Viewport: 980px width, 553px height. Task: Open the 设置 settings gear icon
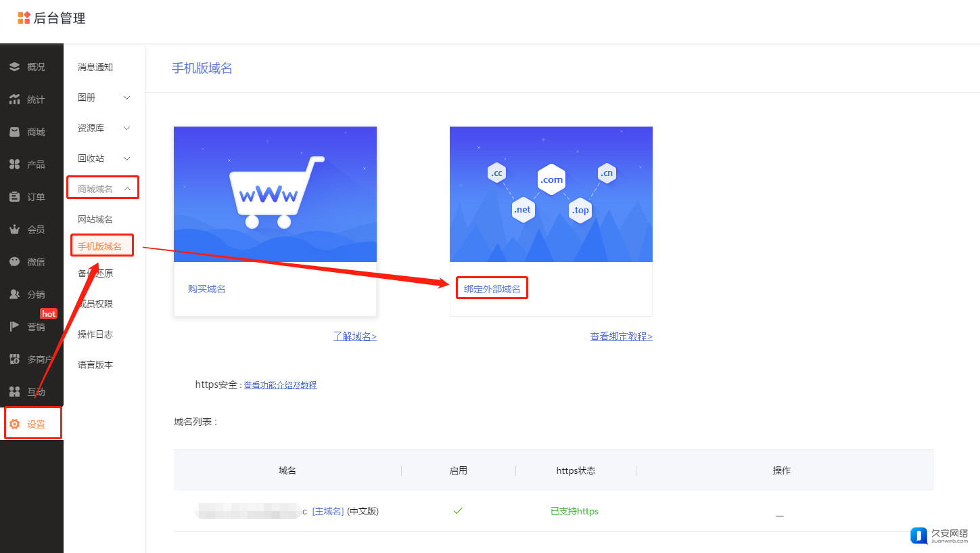pos(14,424)
